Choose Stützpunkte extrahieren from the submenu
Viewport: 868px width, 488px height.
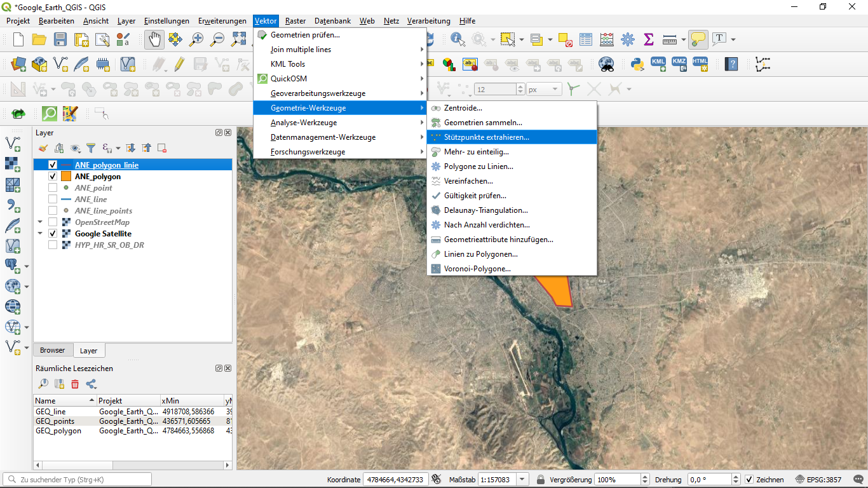(486, 137)
